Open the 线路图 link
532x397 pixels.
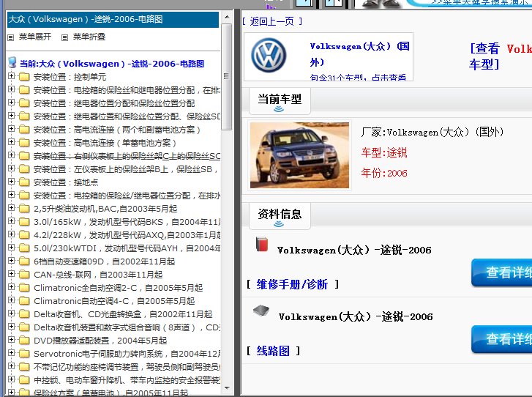pyautogui.click(x=273, y=351)
